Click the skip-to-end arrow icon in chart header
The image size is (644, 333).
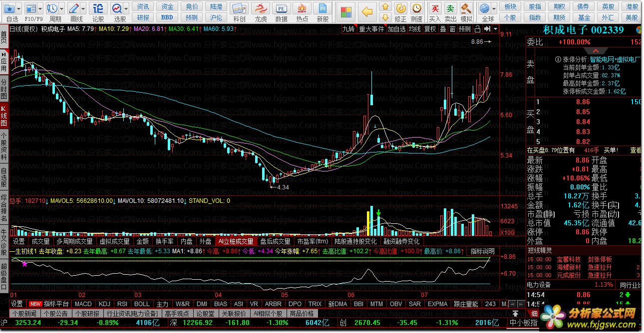[x=487, y=29]
